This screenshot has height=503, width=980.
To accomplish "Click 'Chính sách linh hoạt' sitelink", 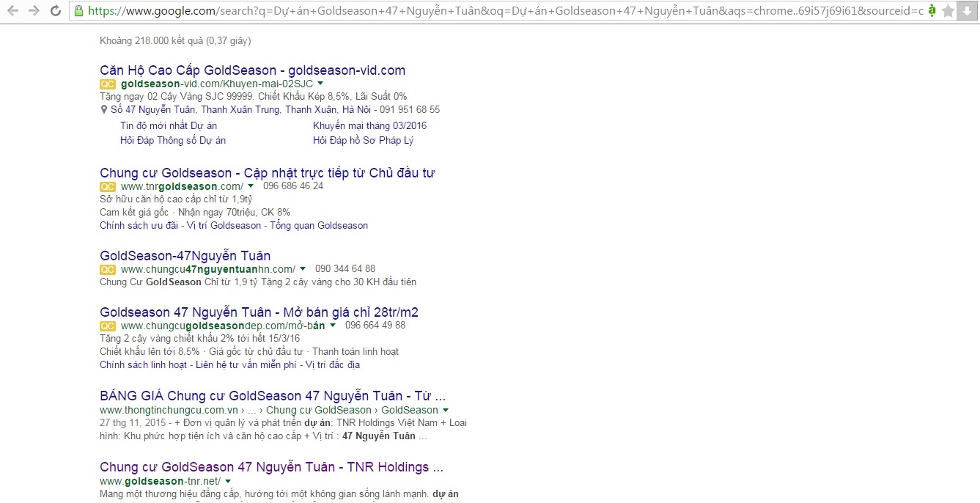I will click(x=143, y=365).
